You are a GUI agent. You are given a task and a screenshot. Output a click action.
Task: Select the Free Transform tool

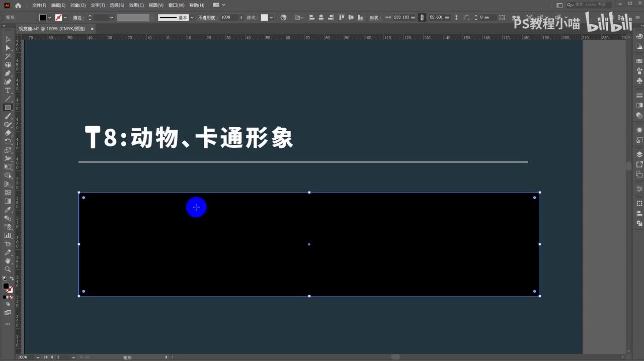pyautogui.click(x=8, y=167)
